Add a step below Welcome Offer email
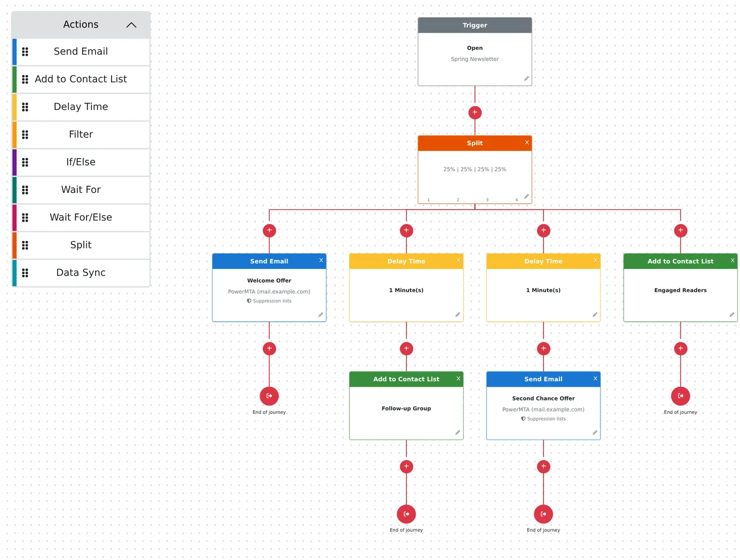This screenshot has height=560, width=740. point(269,349)
